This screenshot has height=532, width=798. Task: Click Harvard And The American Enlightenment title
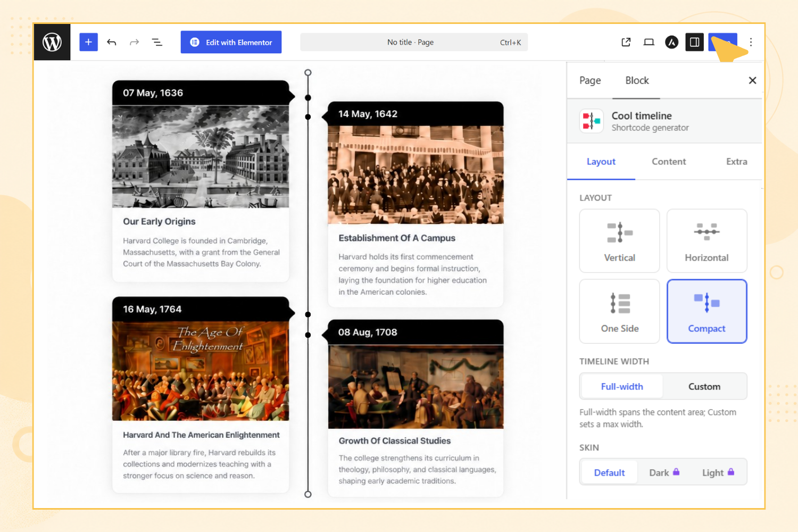(x=201, y=435)
